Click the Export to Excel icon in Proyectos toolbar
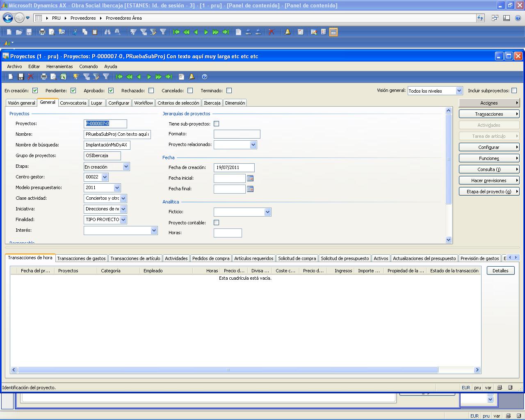 coord(63,77)
